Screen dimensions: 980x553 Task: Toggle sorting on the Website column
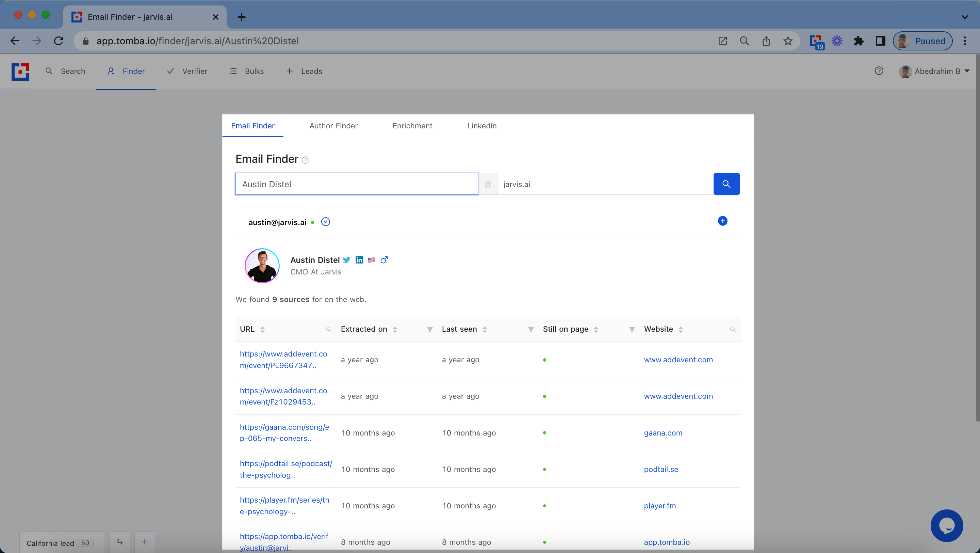point(681,329)
